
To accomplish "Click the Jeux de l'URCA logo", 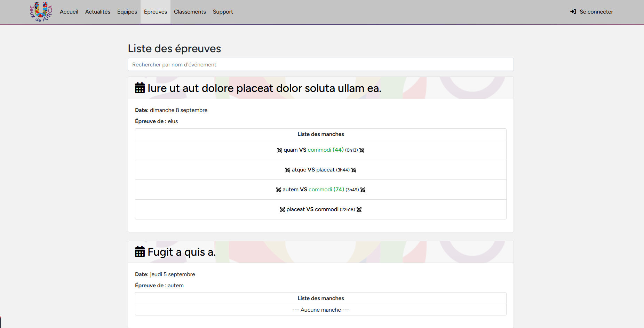I will [x=41, y=12].
